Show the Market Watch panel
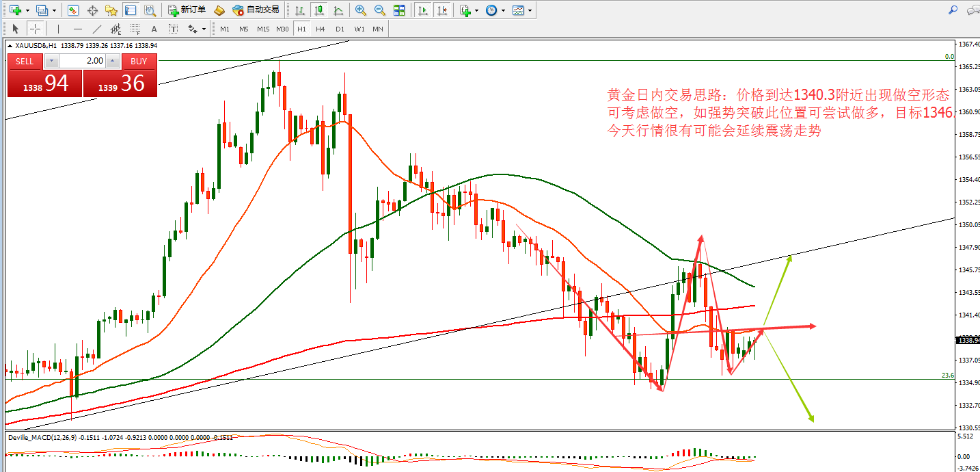 [73, 10]
